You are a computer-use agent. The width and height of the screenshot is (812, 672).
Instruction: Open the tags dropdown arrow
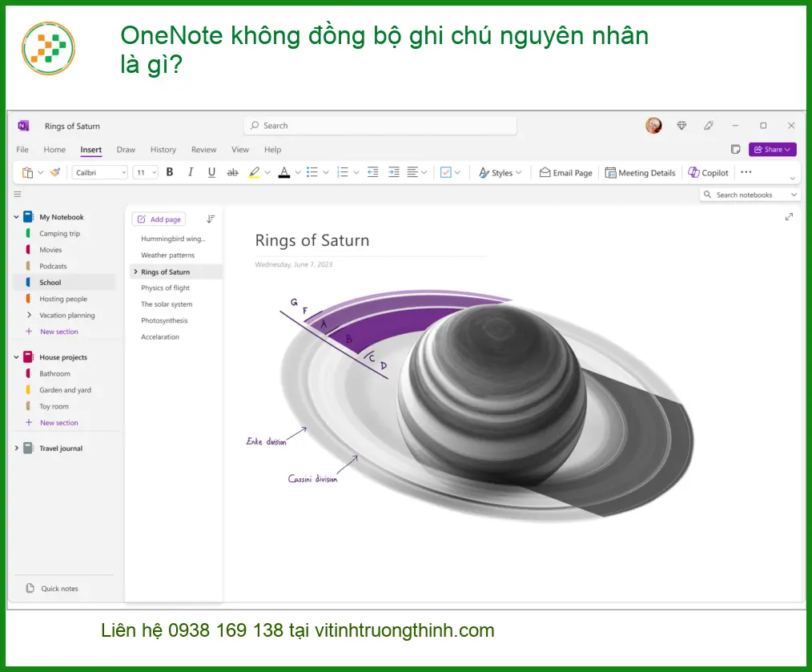(457, 172)
